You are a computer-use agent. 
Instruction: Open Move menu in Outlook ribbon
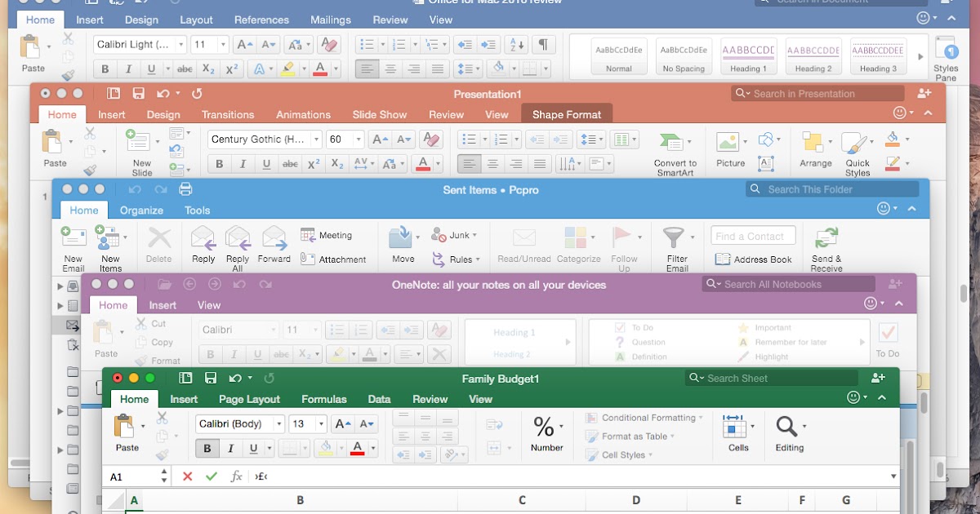403,245
